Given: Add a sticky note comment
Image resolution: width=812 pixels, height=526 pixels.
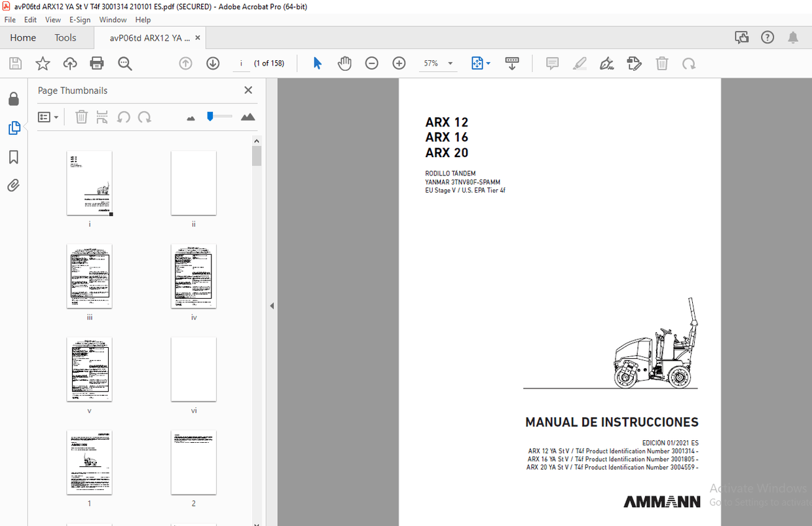Looking at the screenshot, I should pos(552,63).
